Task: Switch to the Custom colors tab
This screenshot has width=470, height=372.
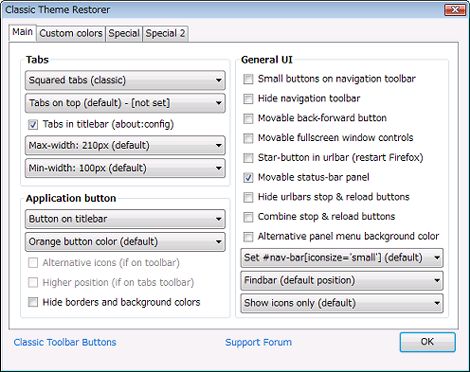Action: (x=71, y=34)
